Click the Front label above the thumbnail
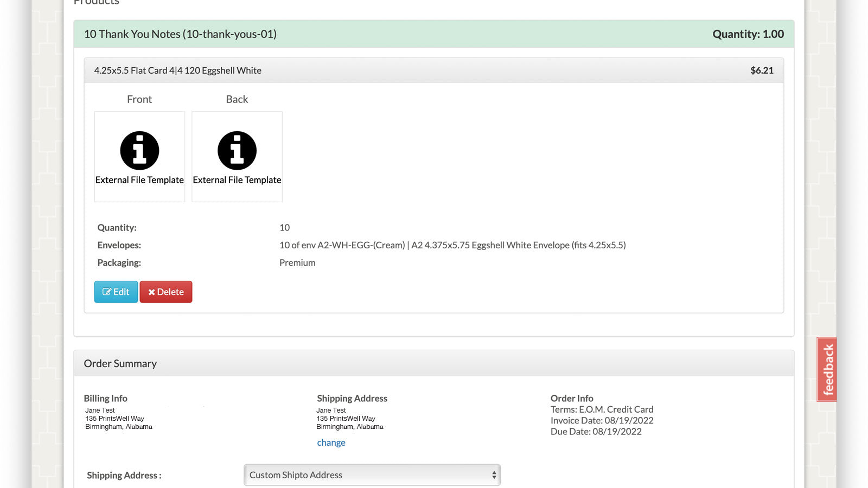868x488 pixels. pyautogui.click(x=139, y=99)
